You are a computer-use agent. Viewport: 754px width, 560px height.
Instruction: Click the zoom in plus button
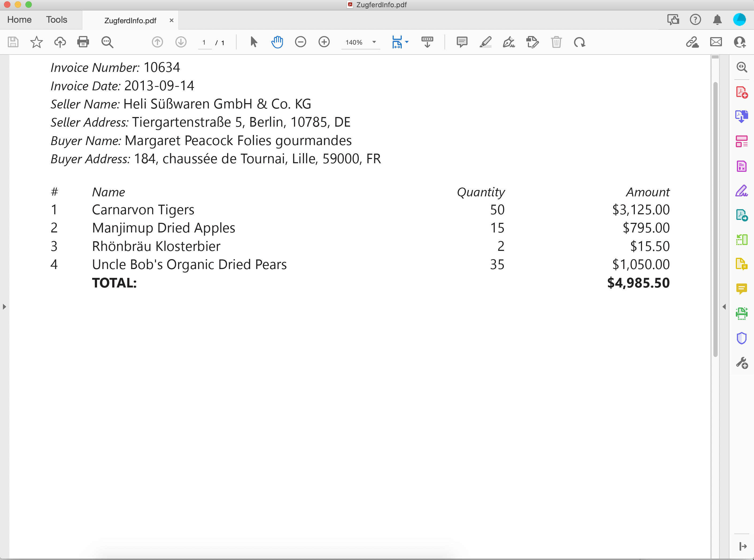click(x=323, y=42)
